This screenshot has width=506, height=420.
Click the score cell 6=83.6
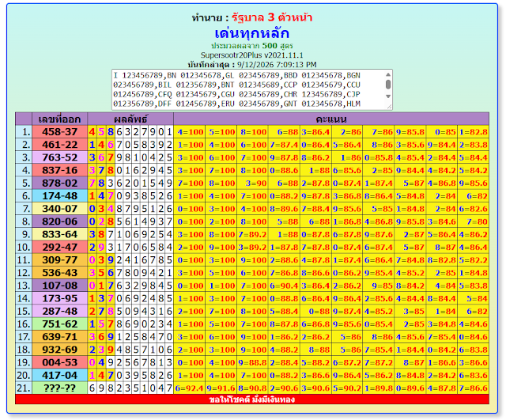(x=474, y=375)
